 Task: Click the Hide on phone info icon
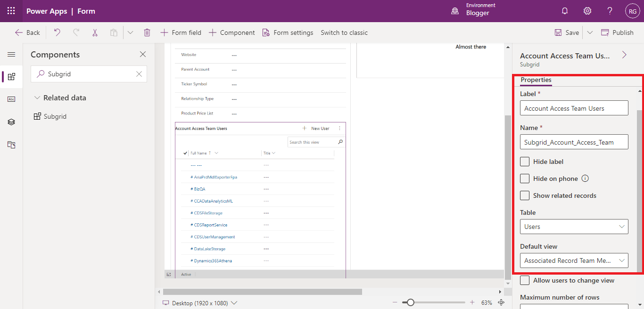[x=585, y=179]
